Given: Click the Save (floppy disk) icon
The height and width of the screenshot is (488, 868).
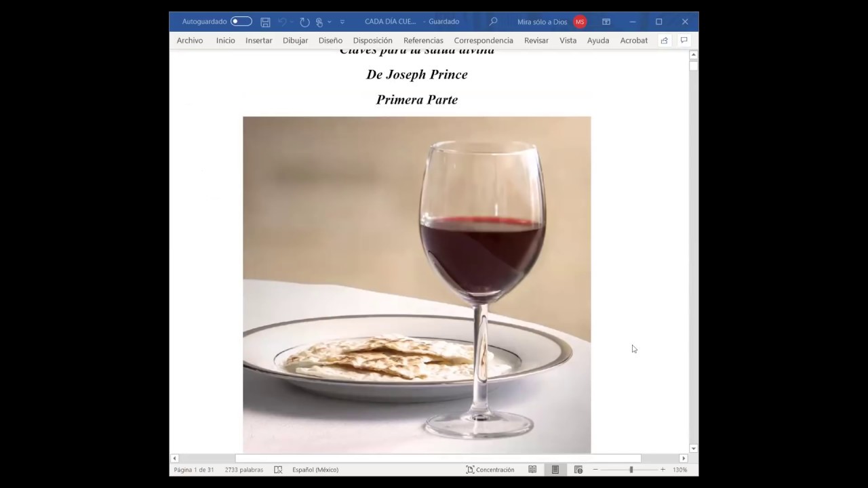Looking at the screenshot, I should point(265,22).
